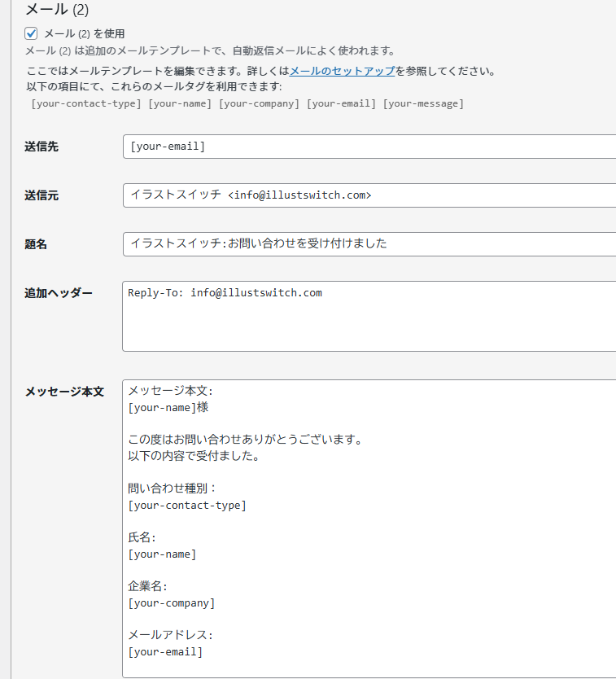Viewport: 616px width, 679px height.
Task: Select the [your-name] mail tag in hint list
Action: [x=180, y=103]
